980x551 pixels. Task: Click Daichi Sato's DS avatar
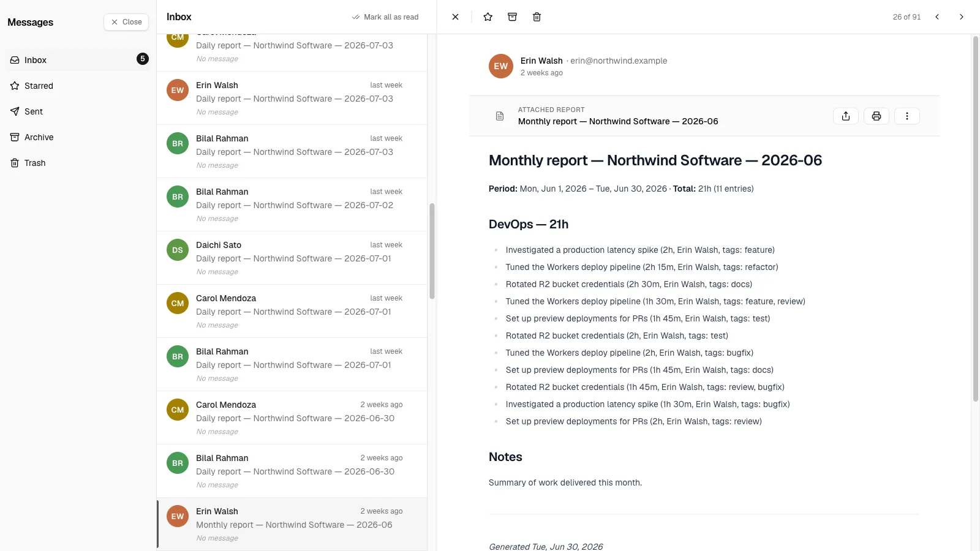tap(178, 250)
